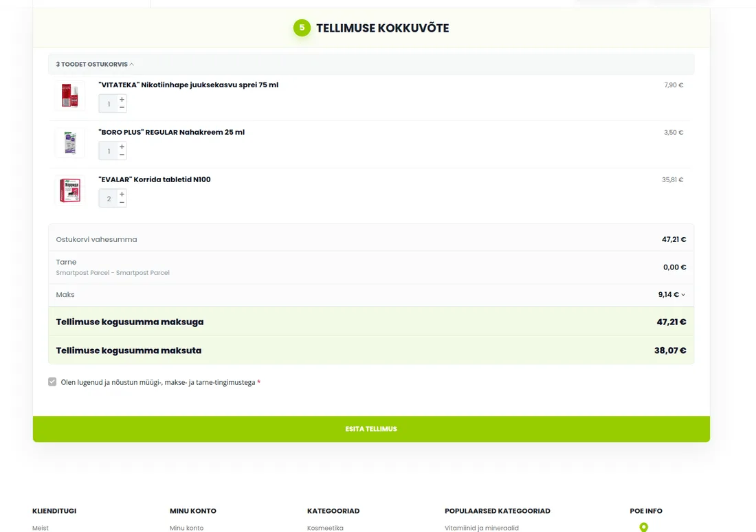The image size is (756, 532).
Task: Click the 47,21 € subtotal in Ostukorvi vahesumma row
Action: click(x=674, y=239)
